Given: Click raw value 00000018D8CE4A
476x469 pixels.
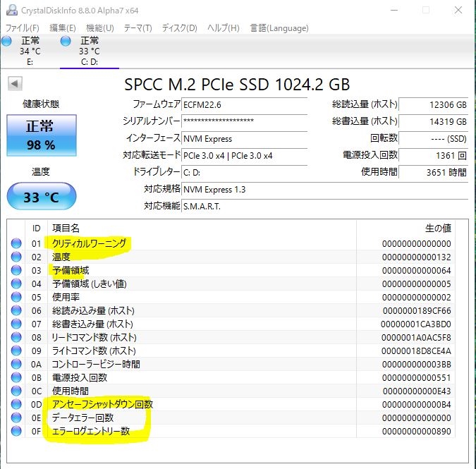Looking at the screenshot, I should coord(416,351).
